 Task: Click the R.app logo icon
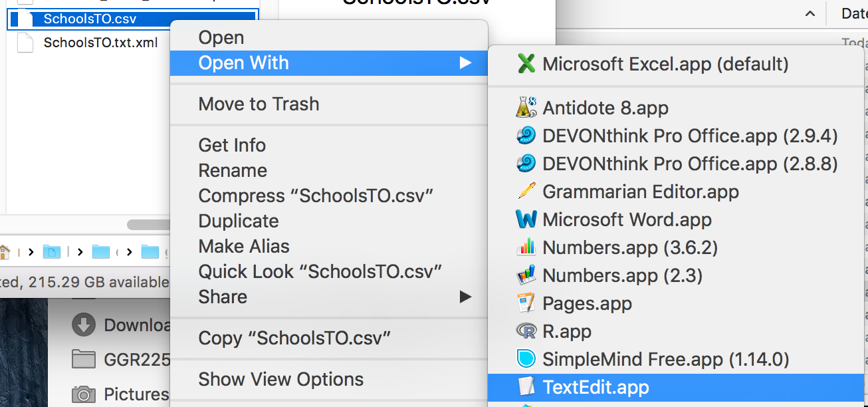pyautogui.click(x=526, y=331)
